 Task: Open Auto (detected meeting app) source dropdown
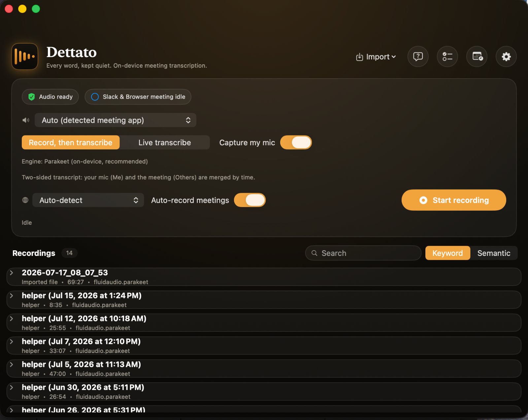[x=115, y=120]
